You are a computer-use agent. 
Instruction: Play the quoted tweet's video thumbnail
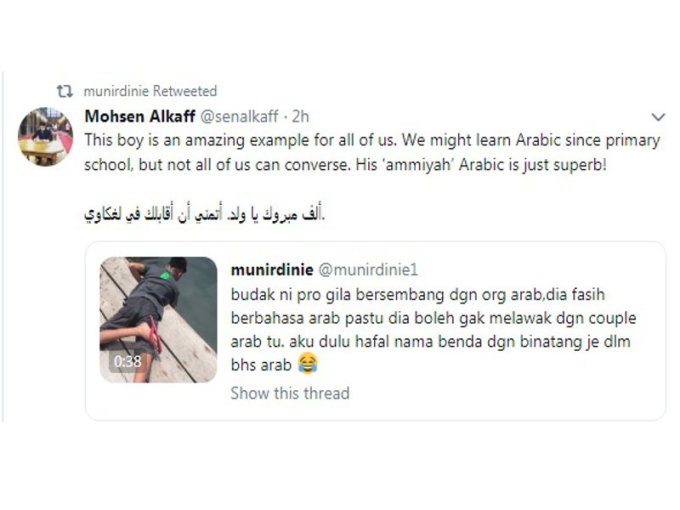pos(158,320)
